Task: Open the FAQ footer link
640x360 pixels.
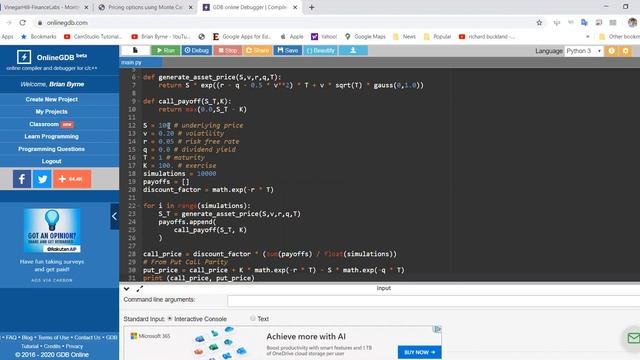Action: click(11, 338)
